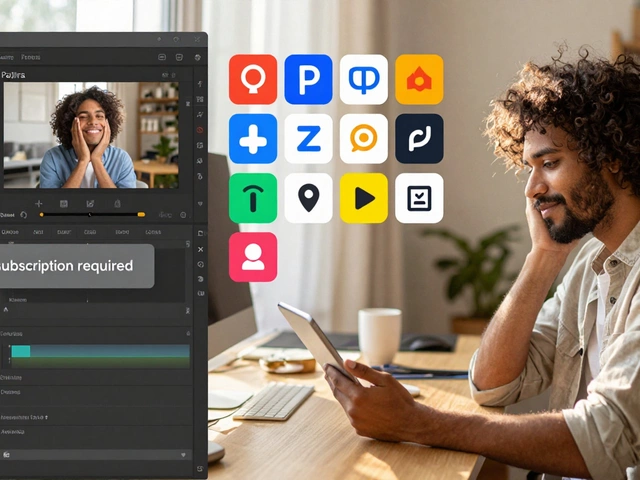Click the plus icon below the video preview
The image size is (640, 480).
39,203
